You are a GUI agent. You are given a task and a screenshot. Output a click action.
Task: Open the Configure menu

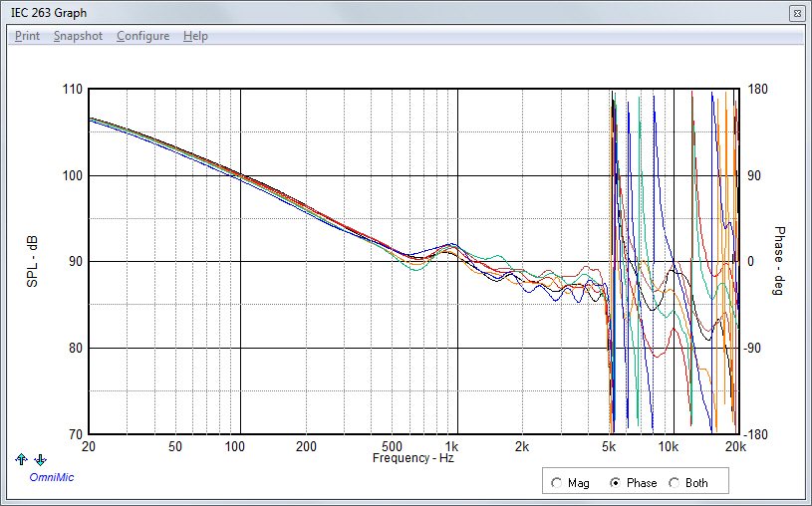[x=142, y=36]
